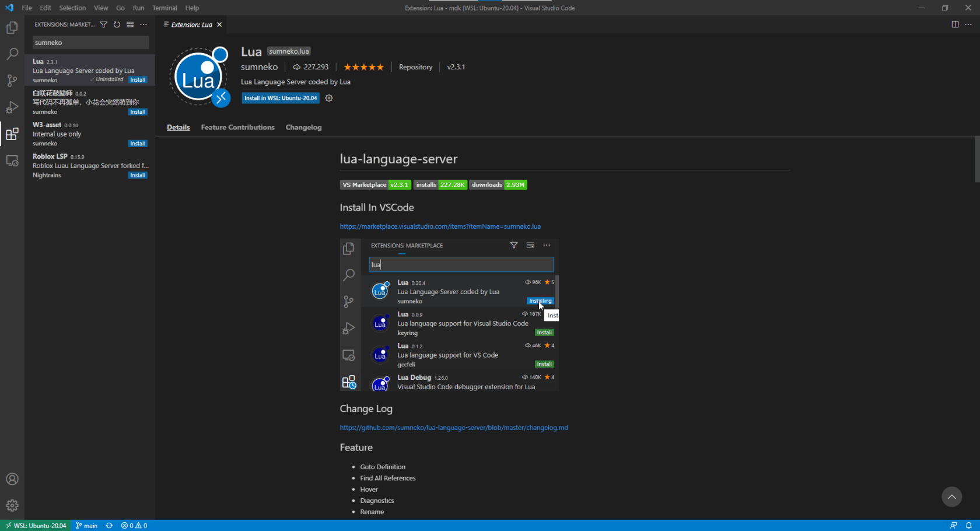Open the File menu
Image resolution: width=980 pixels, height=531 pixels.
click(27, 8)
